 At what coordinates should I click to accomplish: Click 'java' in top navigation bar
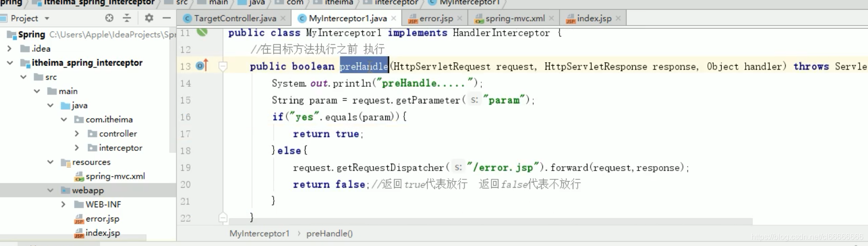tap(257, 2)
